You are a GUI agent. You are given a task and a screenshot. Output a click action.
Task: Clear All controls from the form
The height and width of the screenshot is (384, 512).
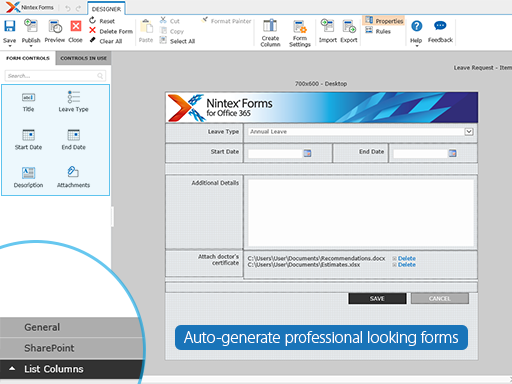point(106,41)
